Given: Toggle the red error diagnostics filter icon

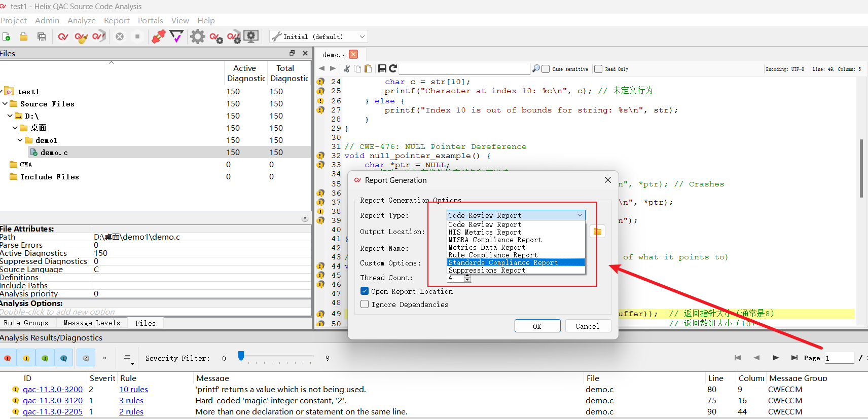Looking at the screenshot, I should click(8, 358).
